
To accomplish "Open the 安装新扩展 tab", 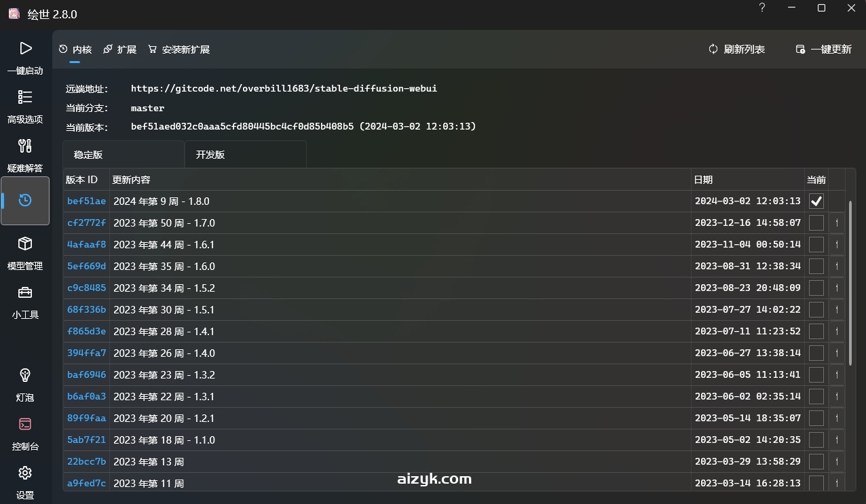I will coord(178,50).
